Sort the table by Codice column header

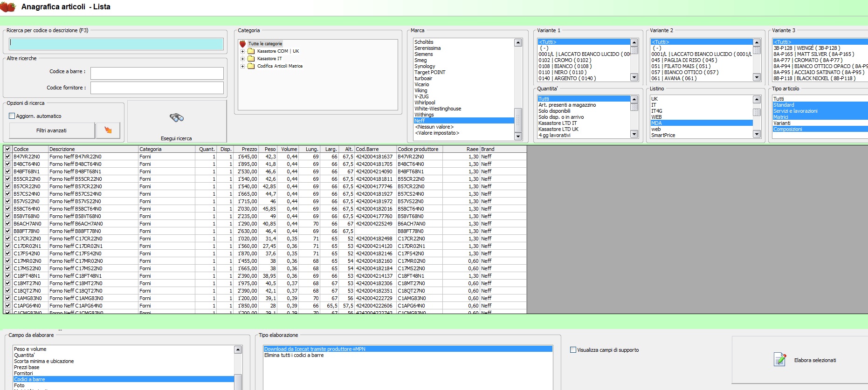pos(30,149)
